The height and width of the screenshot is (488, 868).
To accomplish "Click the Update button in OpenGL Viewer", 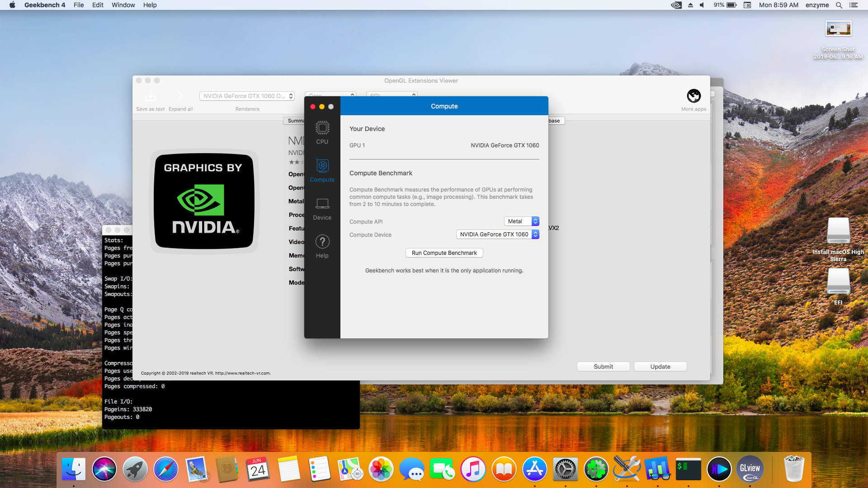I will click(660, 366).
